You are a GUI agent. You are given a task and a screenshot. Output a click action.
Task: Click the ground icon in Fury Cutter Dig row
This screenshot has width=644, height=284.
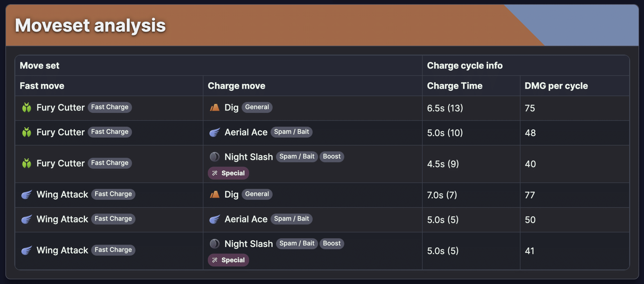215,108
